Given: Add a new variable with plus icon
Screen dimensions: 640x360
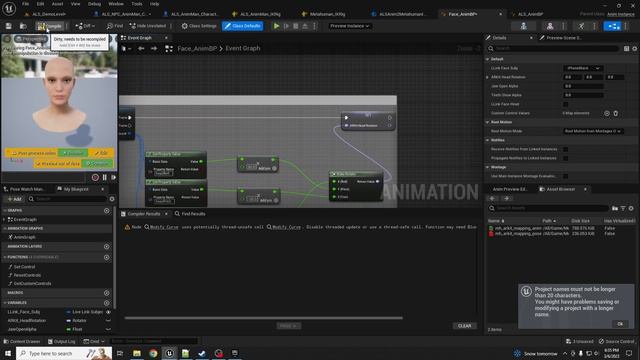Looking at the screenshot, I should [107, 303].
